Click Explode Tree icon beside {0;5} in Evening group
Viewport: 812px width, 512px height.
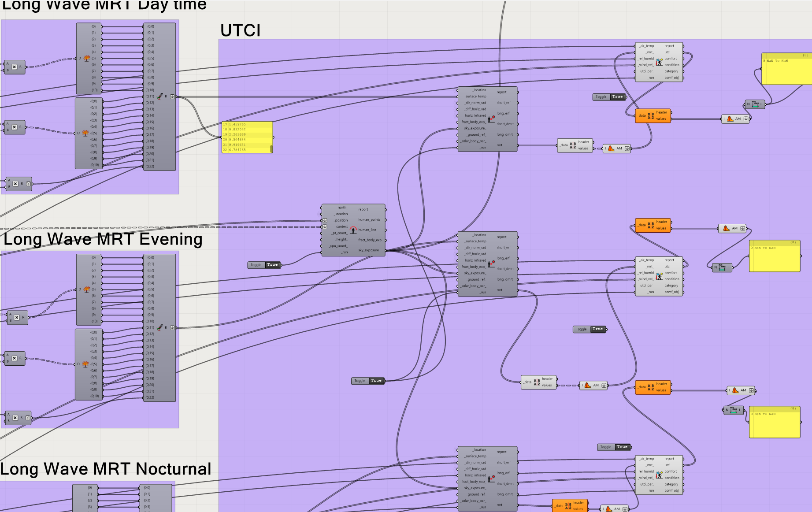[85, 364]
